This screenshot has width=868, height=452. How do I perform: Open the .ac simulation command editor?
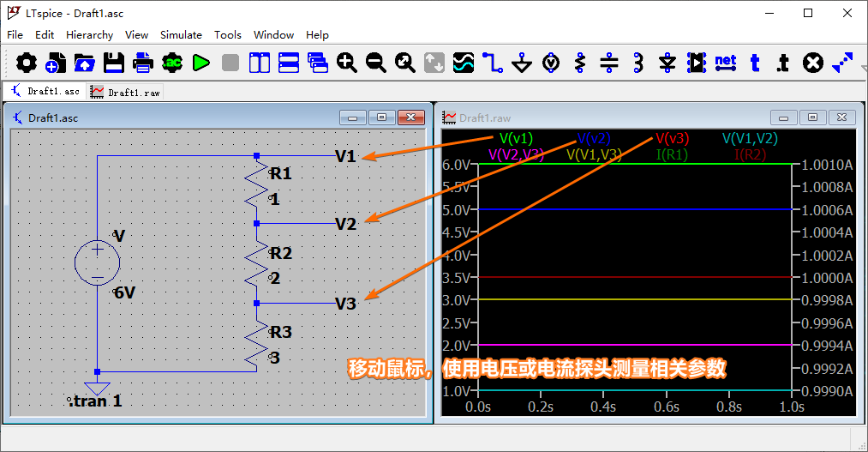[171, 63]
